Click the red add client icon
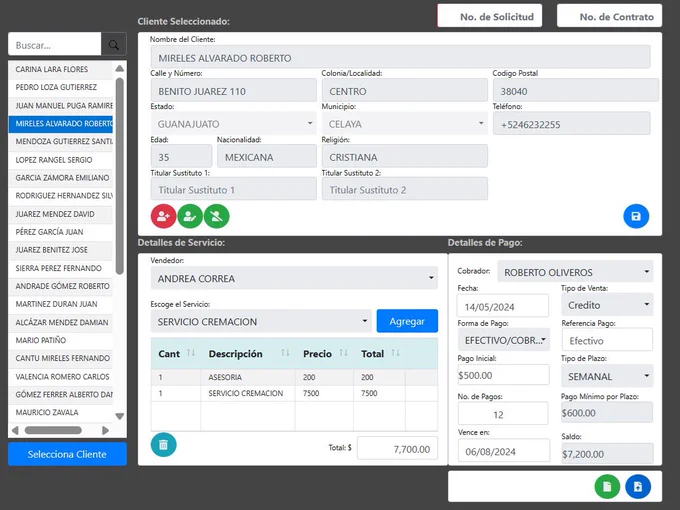 point(163,216)
